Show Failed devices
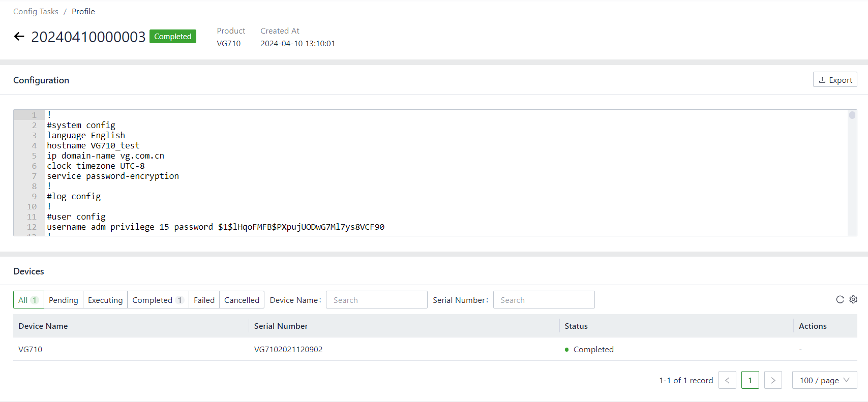Viewport: 868px width, 402px height. coord(204,300)
